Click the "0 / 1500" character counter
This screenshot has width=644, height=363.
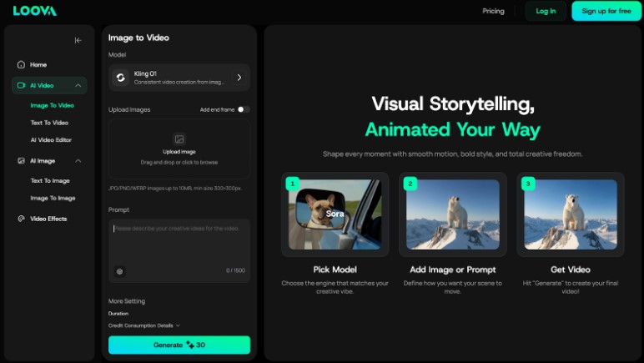tap(235, 270)
